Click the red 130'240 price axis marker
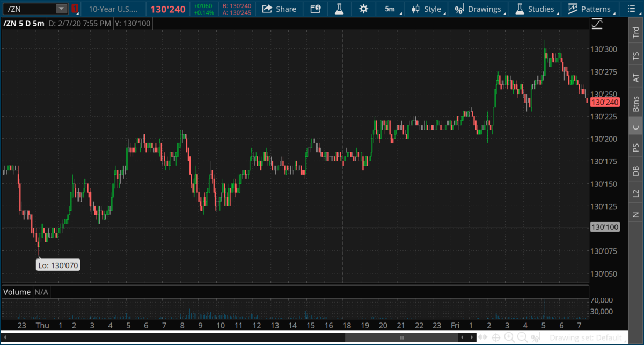644x345 pixels. 605,102
